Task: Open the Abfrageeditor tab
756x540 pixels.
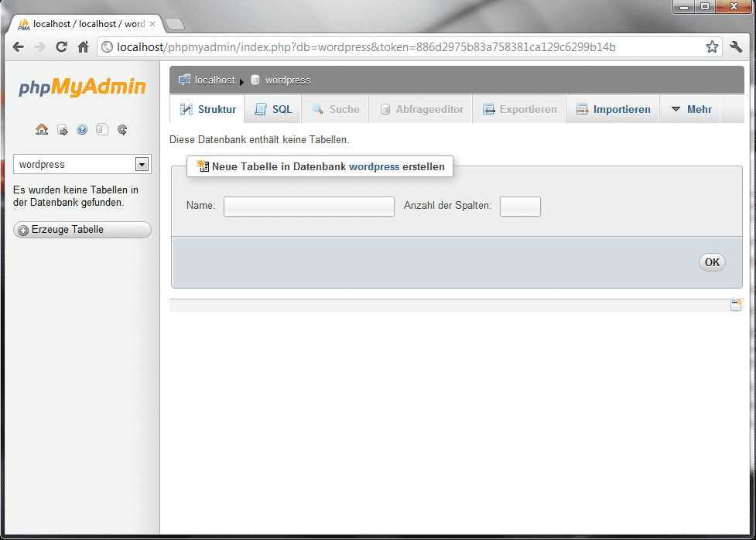Action: click(421, 109)
